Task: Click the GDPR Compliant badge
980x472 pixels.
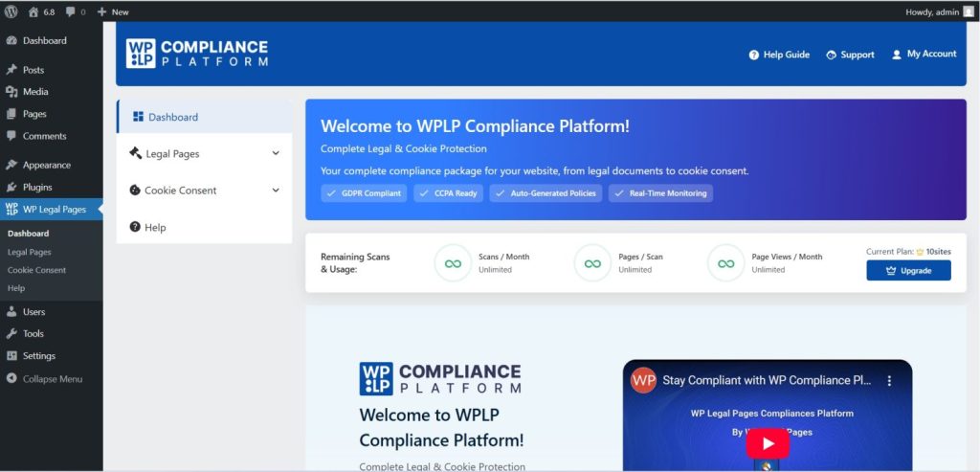Action: pyautogui.click(x=365, y=193)
